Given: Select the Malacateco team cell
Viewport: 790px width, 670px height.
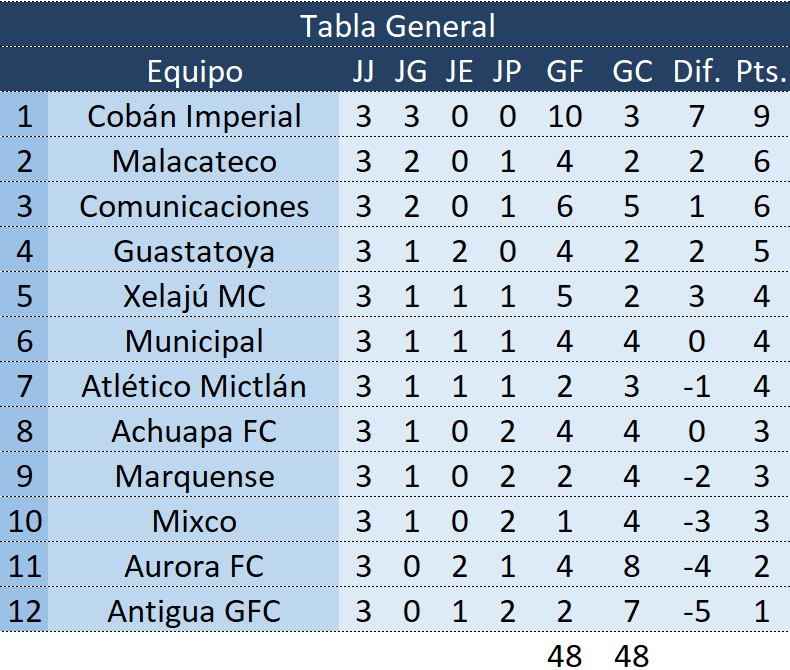Looking at the screenshot, I should (x=194, y=161).
